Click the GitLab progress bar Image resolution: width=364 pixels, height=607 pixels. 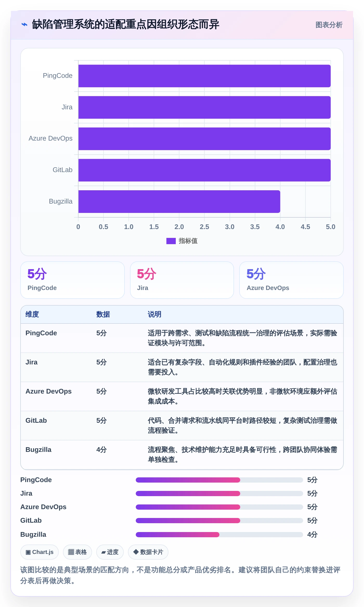[219, 521]
